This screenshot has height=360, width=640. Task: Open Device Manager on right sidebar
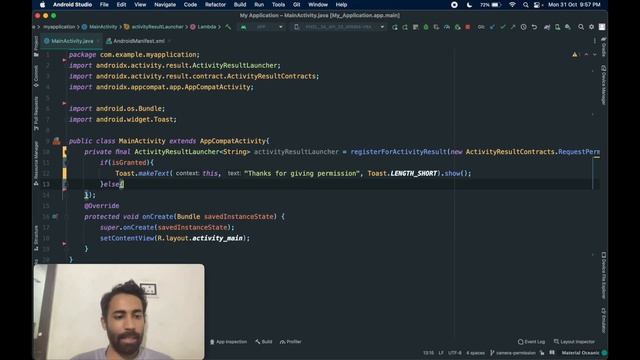pyautogui.click(x=604, y=84)
